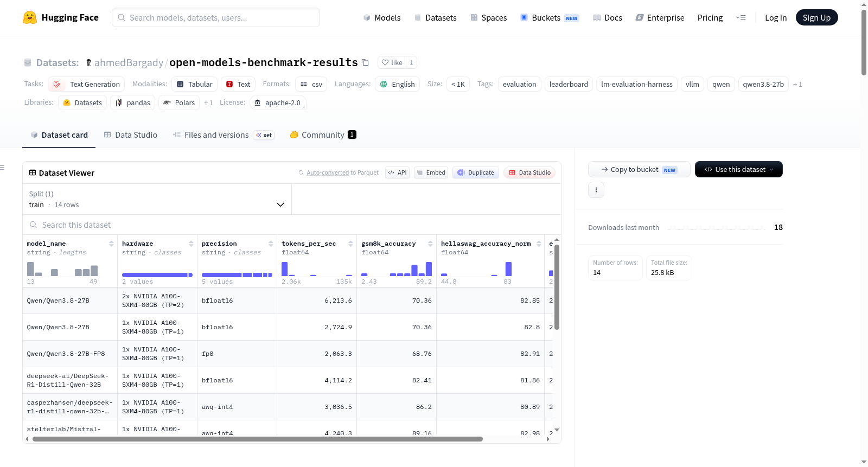Open ahmedBargady user profile link

pos(129,62)
